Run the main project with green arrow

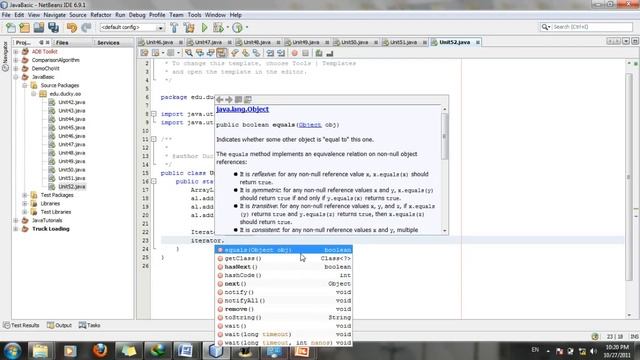tap(204, 27)
